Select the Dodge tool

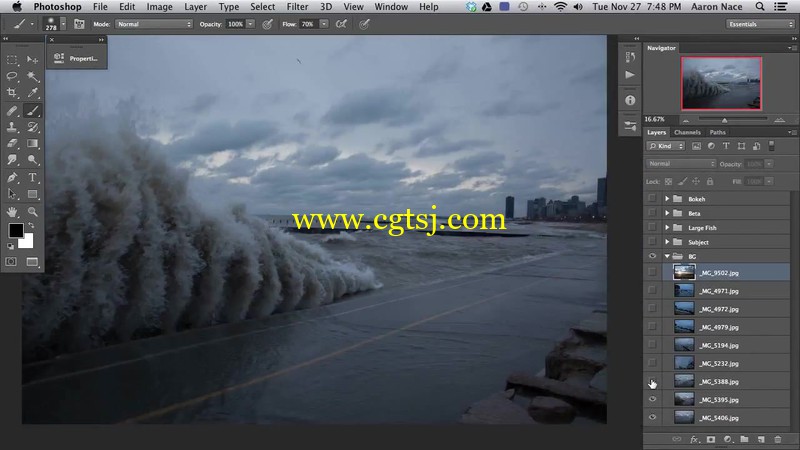pyautogui.click(x=32, y=160)
